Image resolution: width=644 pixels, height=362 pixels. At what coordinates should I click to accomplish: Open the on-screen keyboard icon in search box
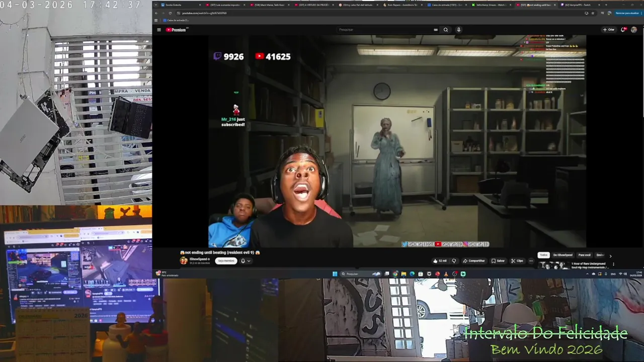point(436,30)
